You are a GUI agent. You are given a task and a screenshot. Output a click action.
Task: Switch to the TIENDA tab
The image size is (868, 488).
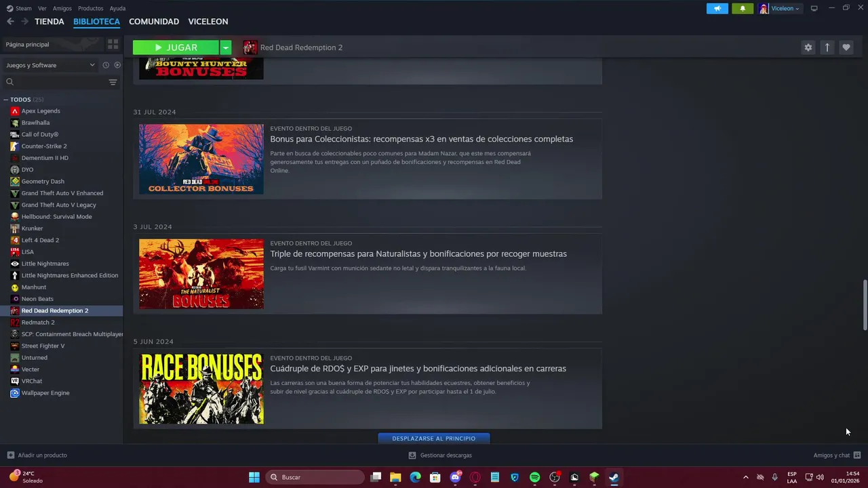tap(50, 22)
